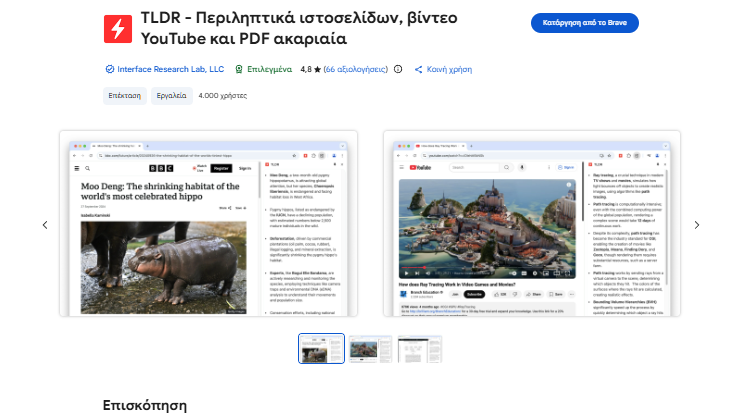Select the second carousel thumbnail

[x=370, y=349]
